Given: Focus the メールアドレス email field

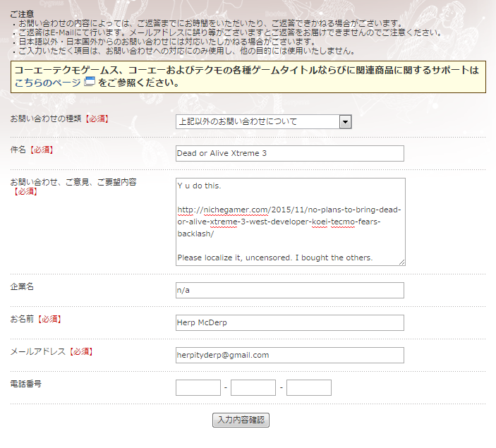Looking at the screenshot, I should pyautogui.click(x=290, y=356).
